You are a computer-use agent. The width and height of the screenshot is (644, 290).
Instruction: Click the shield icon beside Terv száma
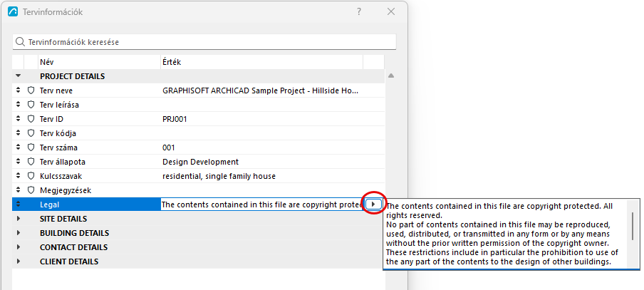[x=31, y=147]
